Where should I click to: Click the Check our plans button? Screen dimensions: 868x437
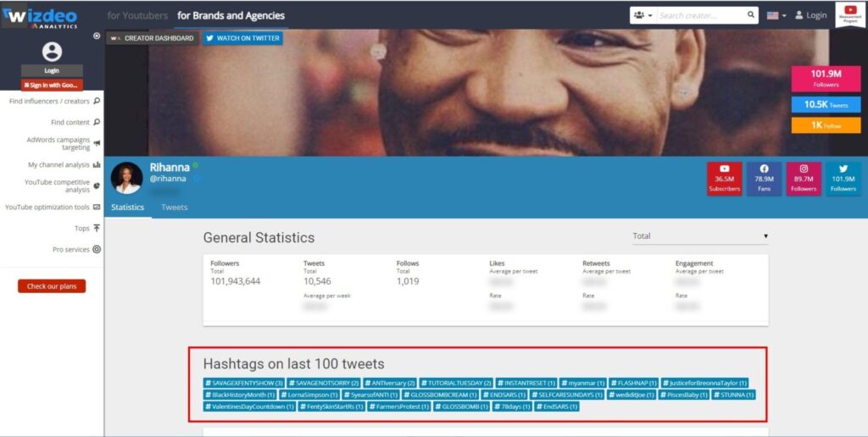click(52, 286)
